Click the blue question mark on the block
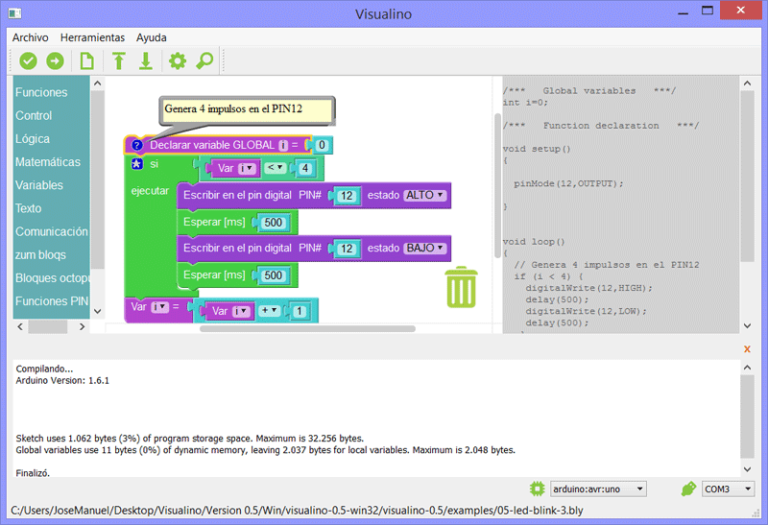This screenshot has width=768, height=525. 138,145
